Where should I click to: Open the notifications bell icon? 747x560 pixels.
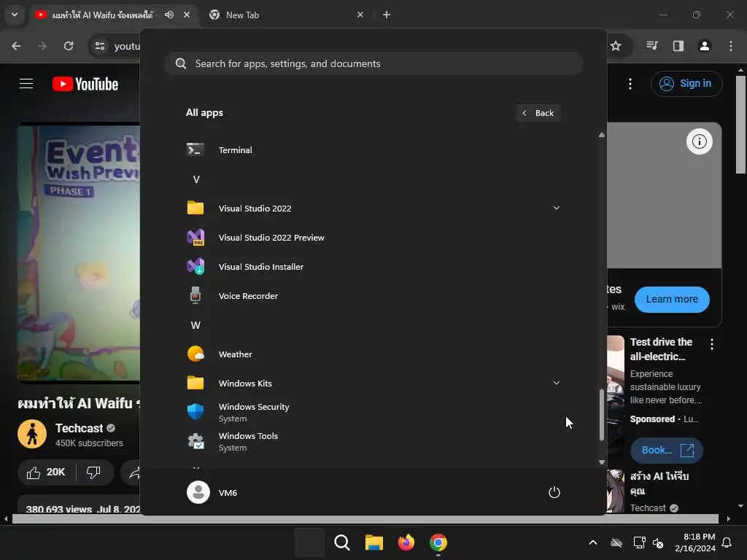[x=727, y=542]
